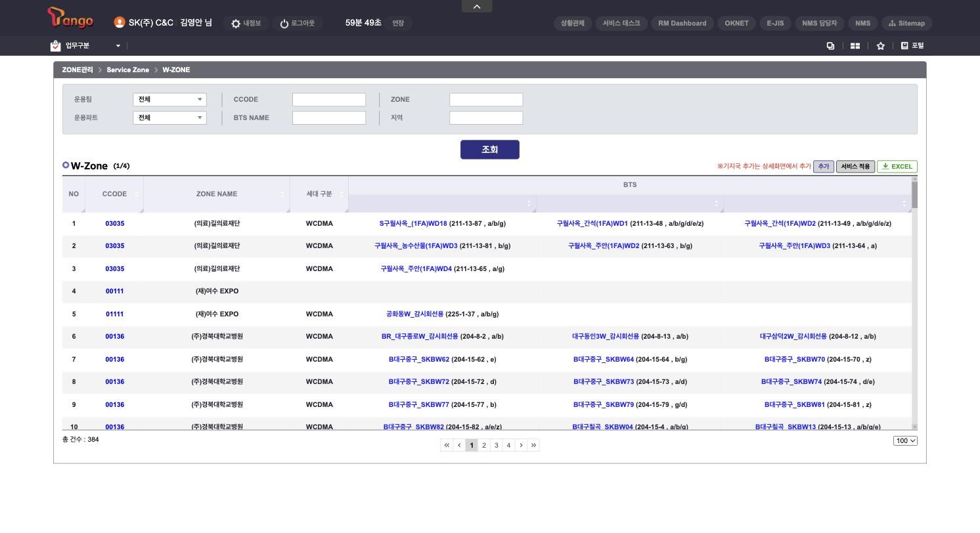Click the 로그아웃 power icon
Viewport: 980px width, 533px height.
pos(284,24)
